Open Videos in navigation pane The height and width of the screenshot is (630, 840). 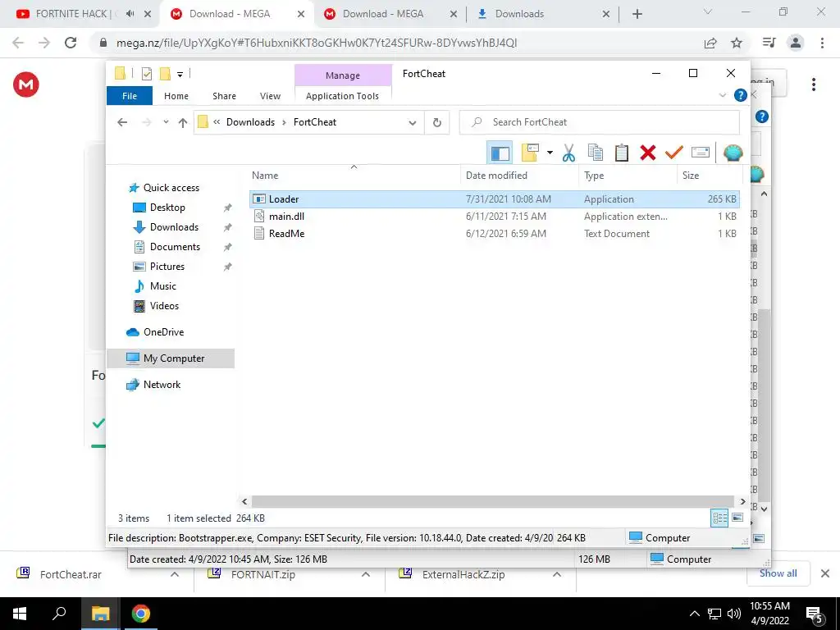point(164,306)
